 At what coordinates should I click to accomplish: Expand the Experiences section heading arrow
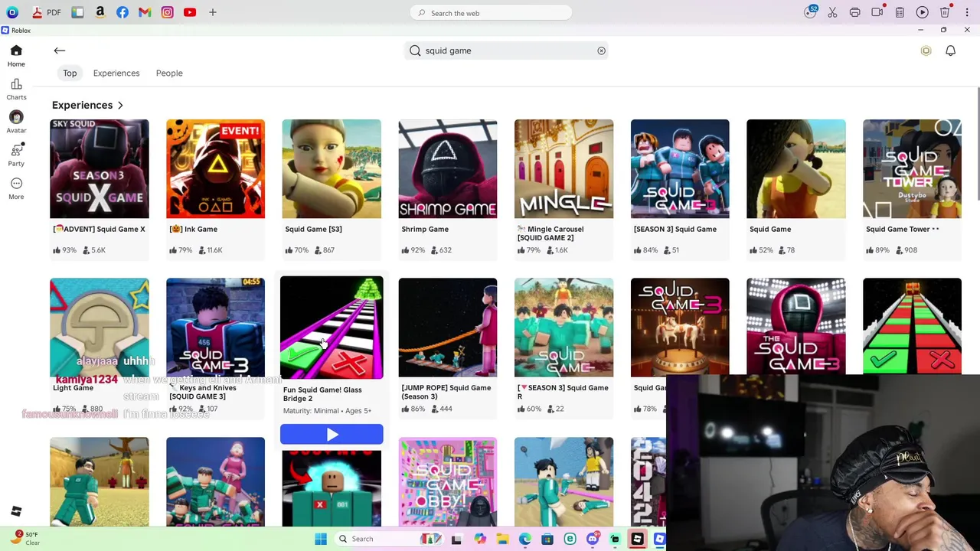click(120, 105)
